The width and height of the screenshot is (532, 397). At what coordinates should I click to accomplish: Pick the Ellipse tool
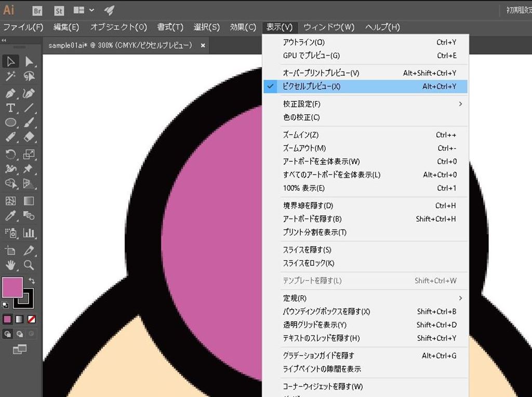click(10, 122)
